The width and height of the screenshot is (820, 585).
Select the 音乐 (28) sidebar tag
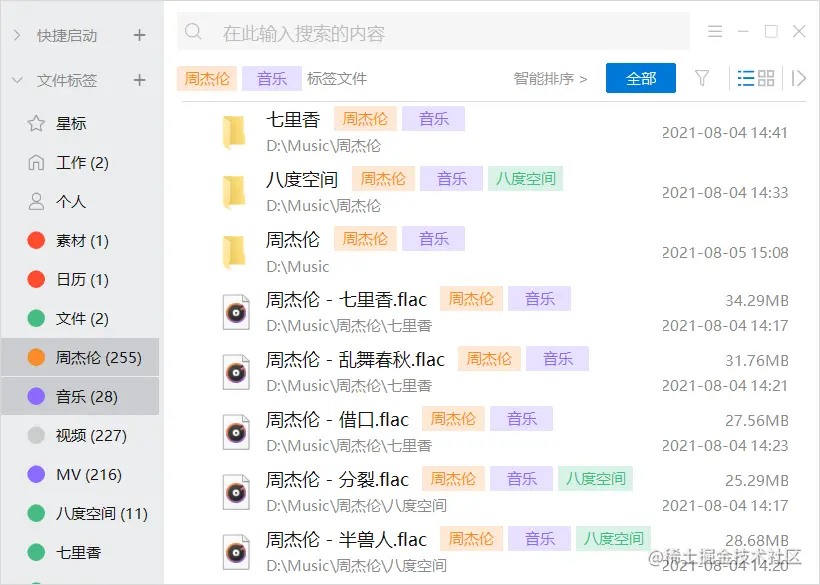tap(81, 396)
